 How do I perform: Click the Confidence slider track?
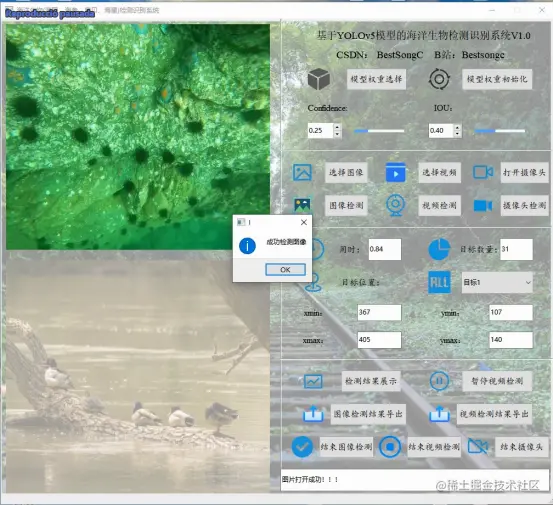[x=379, y=131]
